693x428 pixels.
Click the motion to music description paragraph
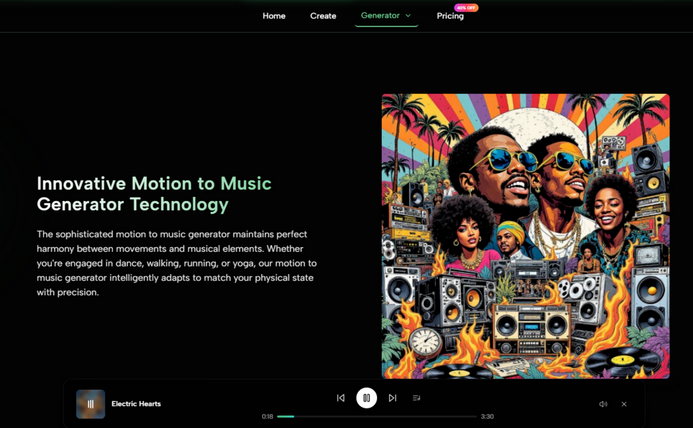point(177,263)
